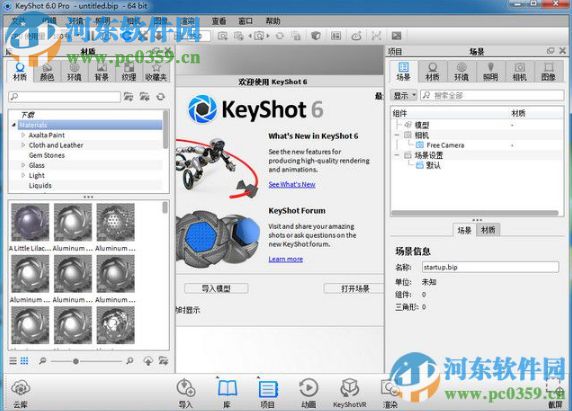
Task: Open the 窗口 menu
Action: coord(246,21)
